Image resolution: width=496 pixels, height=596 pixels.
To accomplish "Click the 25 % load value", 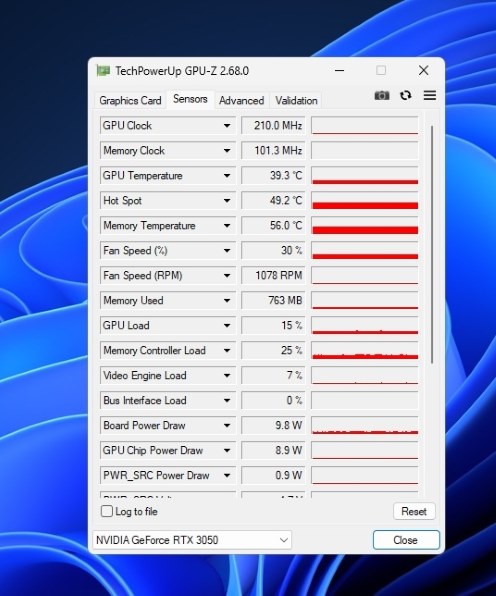I will coord(273,350).
